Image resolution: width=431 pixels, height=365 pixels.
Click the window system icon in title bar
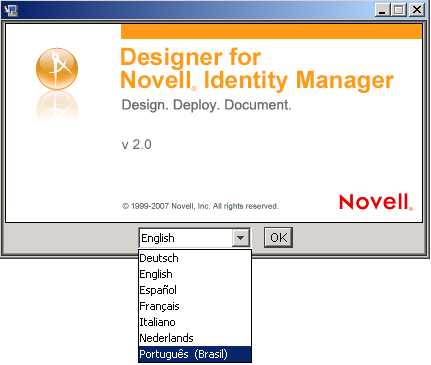(11, 10)
